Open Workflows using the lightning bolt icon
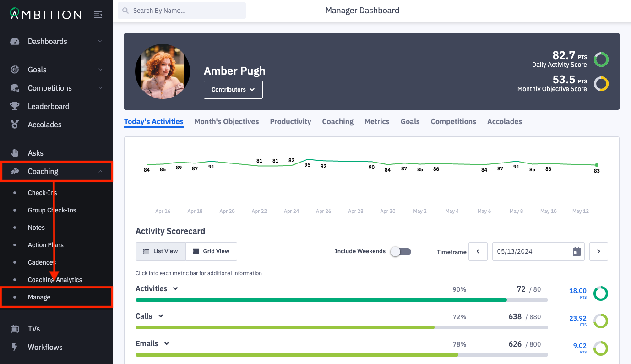 click(x=16, y=347)
